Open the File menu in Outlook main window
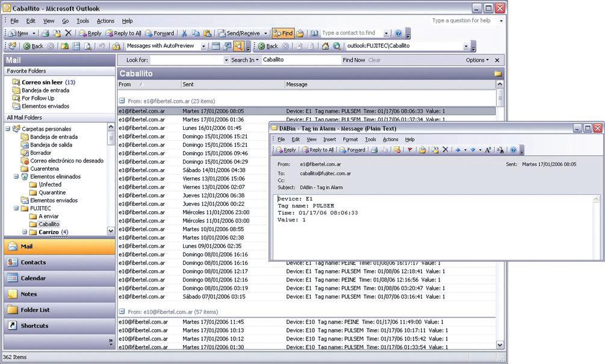Viewport: 605px width, 364px height. [x=14, y=21]
